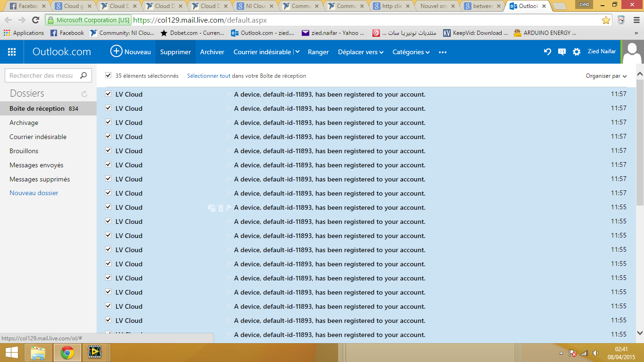Click the Zied Naifar account name
Screen dimensions: 644x362
tap(602, 51)
